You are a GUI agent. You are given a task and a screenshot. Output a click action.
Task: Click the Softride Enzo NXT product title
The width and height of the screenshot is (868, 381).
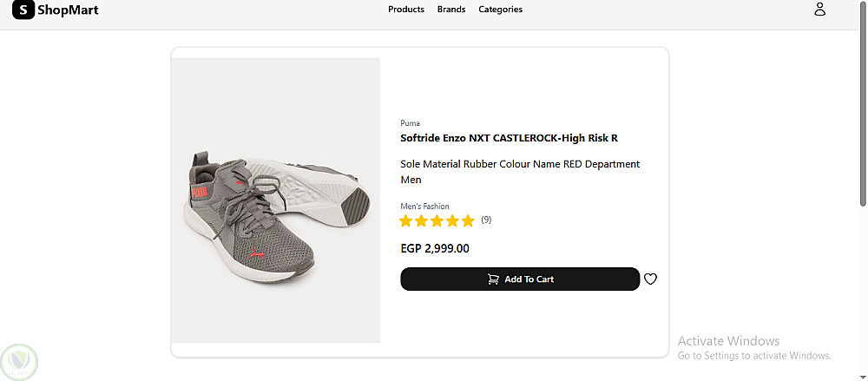point(509,139)
